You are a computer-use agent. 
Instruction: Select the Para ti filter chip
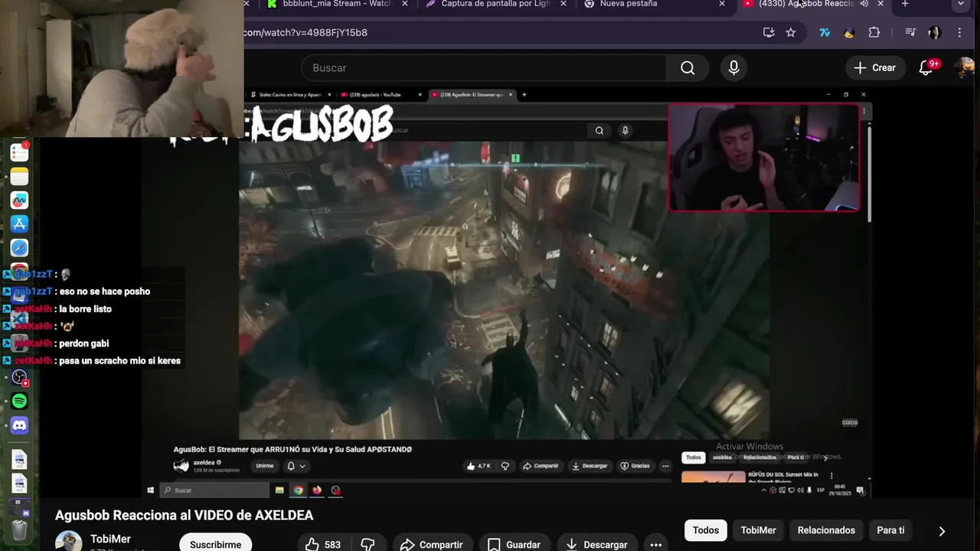(890, 530)
